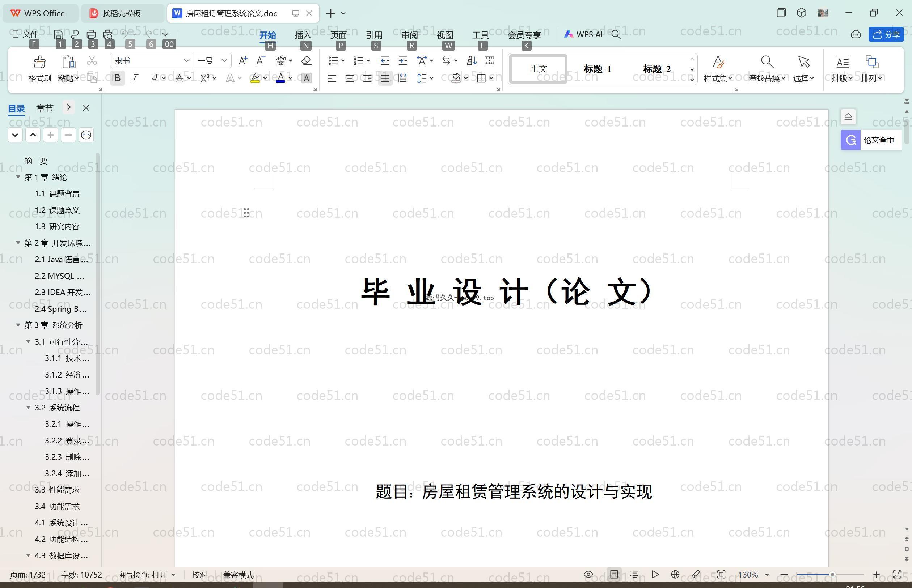Viewport: 912px width, 588px height.
Task: Click the zoom slider handle
Action: pos(832,574)
